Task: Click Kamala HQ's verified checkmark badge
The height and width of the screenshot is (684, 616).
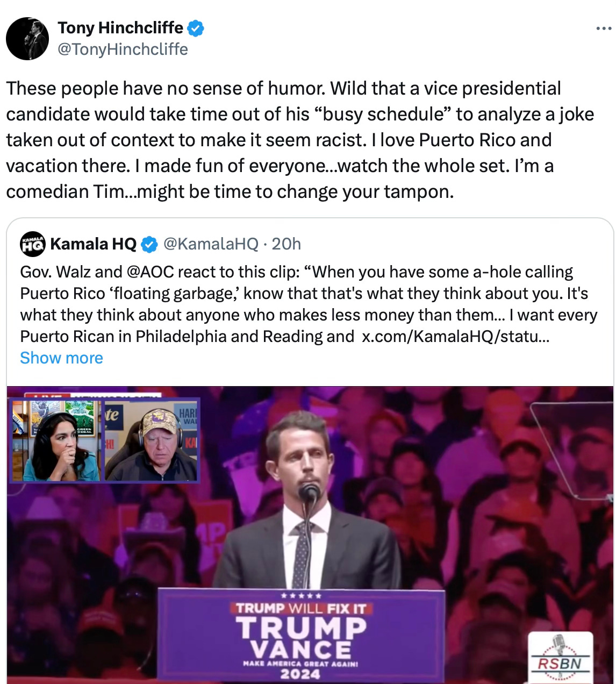Action: pyautogui.click(x=148, y=245)
